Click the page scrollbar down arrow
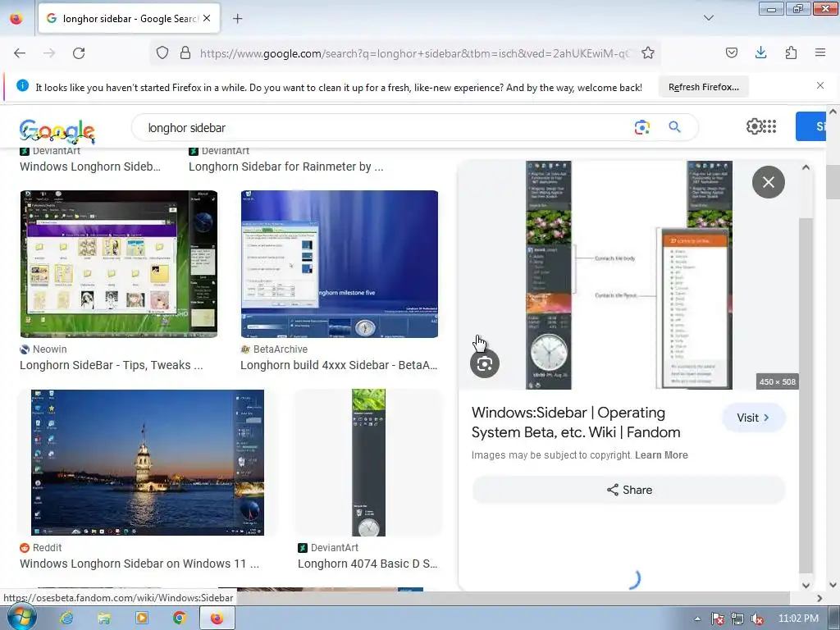This screenshot has width=840, height=630. pos(833,585)
